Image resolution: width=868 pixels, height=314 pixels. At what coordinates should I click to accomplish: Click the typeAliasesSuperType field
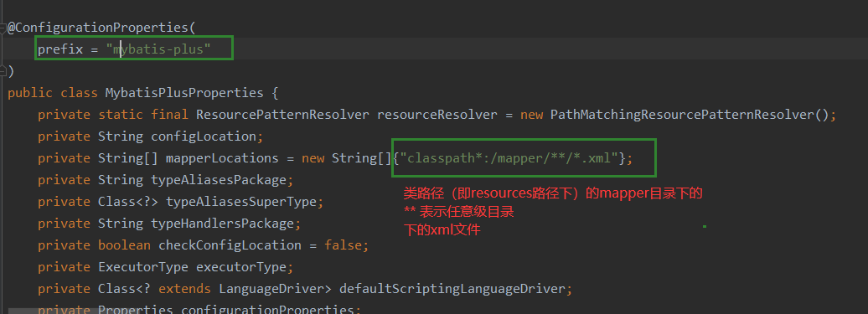240,202
